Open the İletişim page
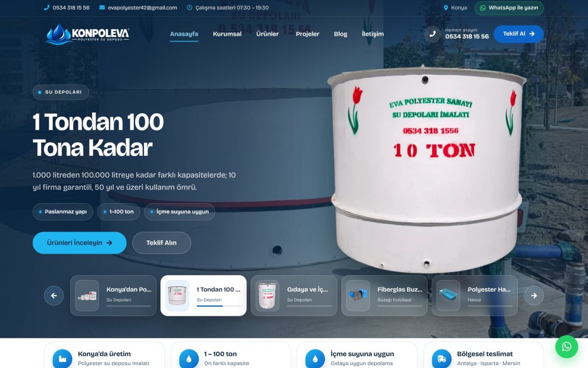The image size is (588, 368). [x=373, y=34]
